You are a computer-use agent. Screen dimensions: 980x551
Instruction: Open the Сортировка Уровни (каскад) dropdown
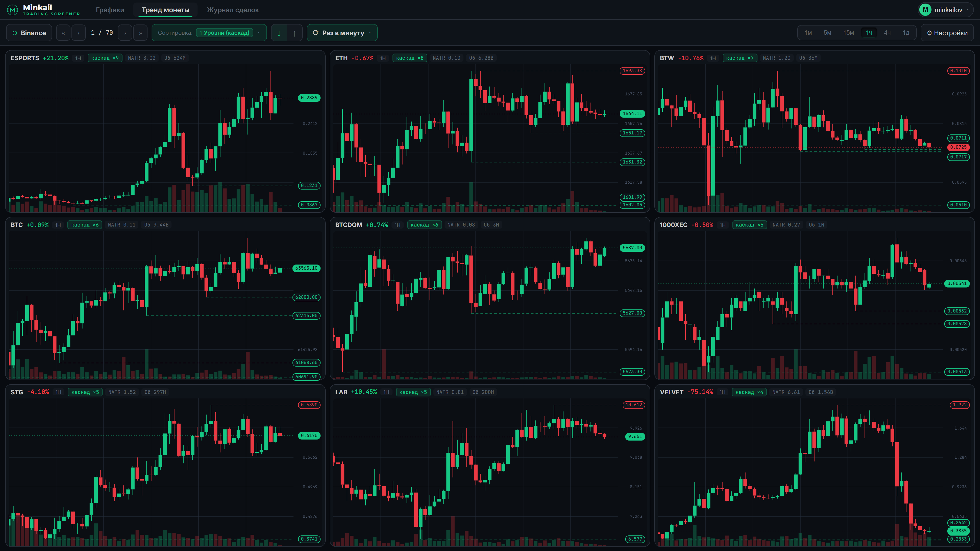pos(209,33)
